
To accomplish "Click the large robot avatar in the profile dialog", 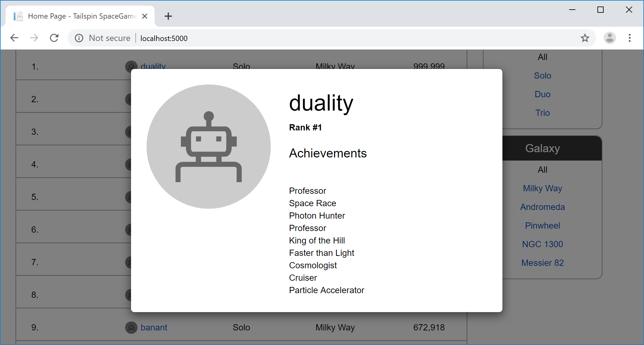I will point(209,147).
